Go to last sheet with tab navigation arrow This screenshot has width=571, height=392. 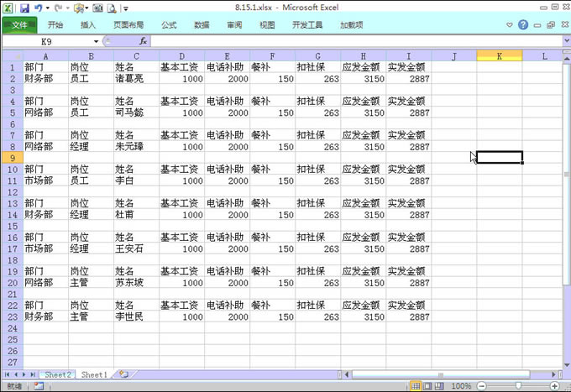pyautogui.click(x=33, y=374)
